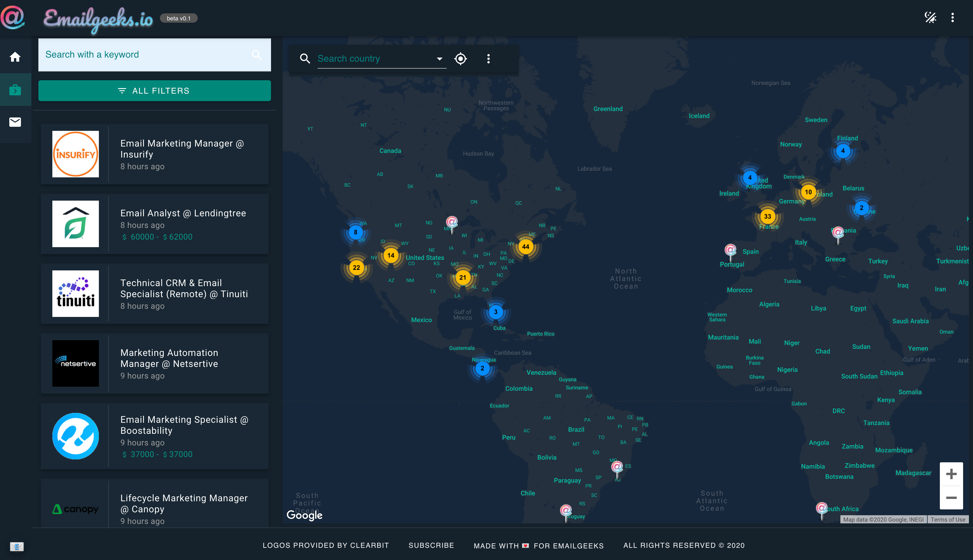
Task: Click the $60000 - $62000 salary text
Action: [157, 237]
